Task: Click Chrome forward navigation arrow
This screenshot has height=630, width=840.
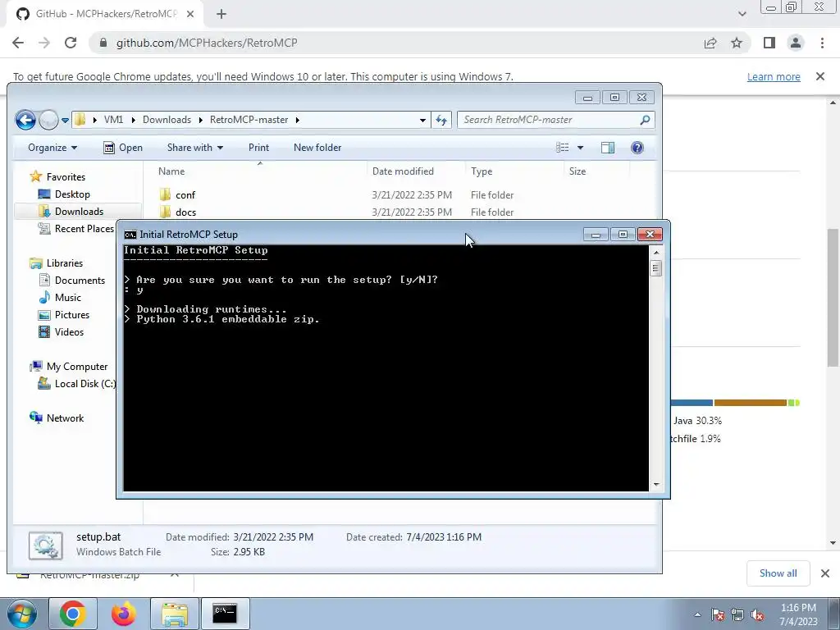Action: click(x=44, y=43)
